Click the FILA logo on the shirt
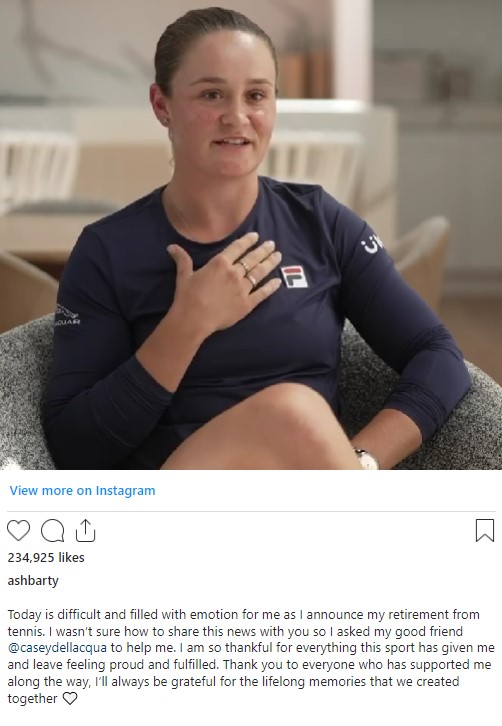 [295, 276]
